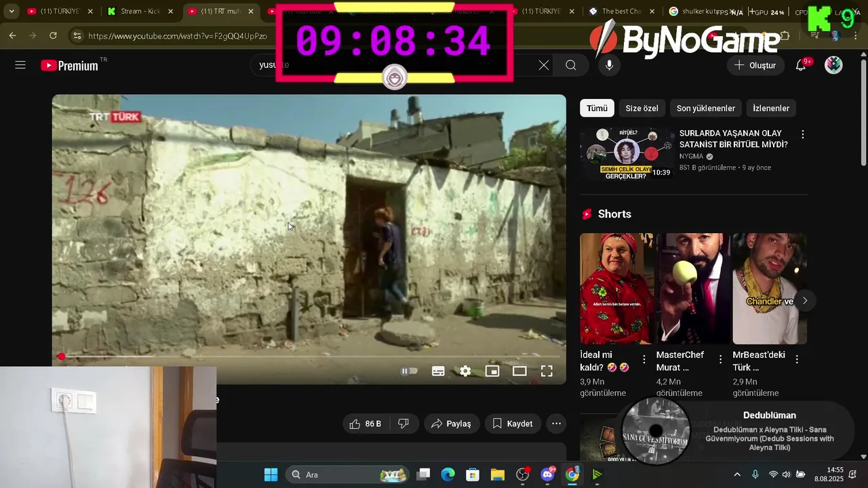This screenshot has width=868, height=488.
Task: Select the Size özel filter chip
Action: (x=642, y=108)
